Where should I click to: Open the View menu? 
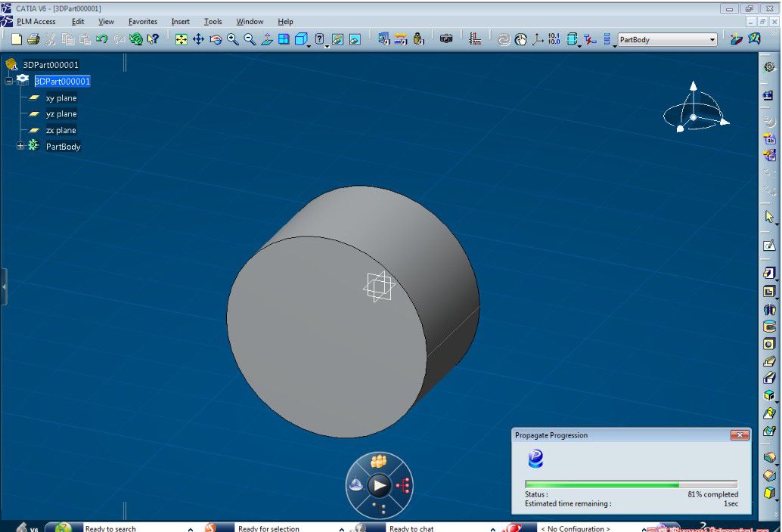(106, 21)
